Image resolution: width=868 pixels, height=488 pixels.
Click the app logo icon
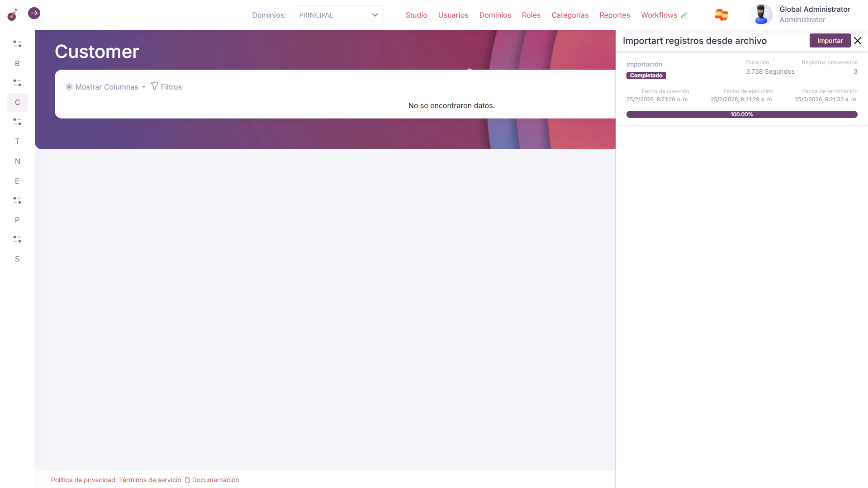pyautogui.click(x=12, y=15)
